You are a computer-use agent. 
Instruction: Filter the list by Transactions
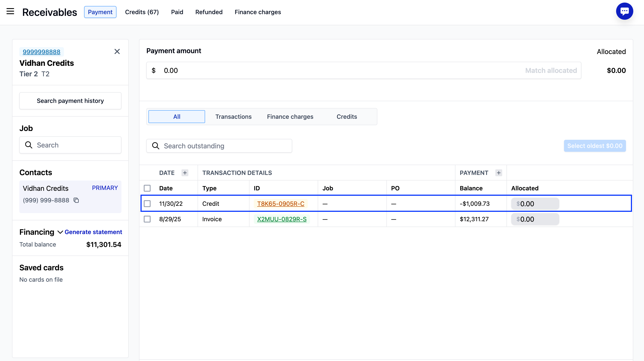[x=233, y=117]
